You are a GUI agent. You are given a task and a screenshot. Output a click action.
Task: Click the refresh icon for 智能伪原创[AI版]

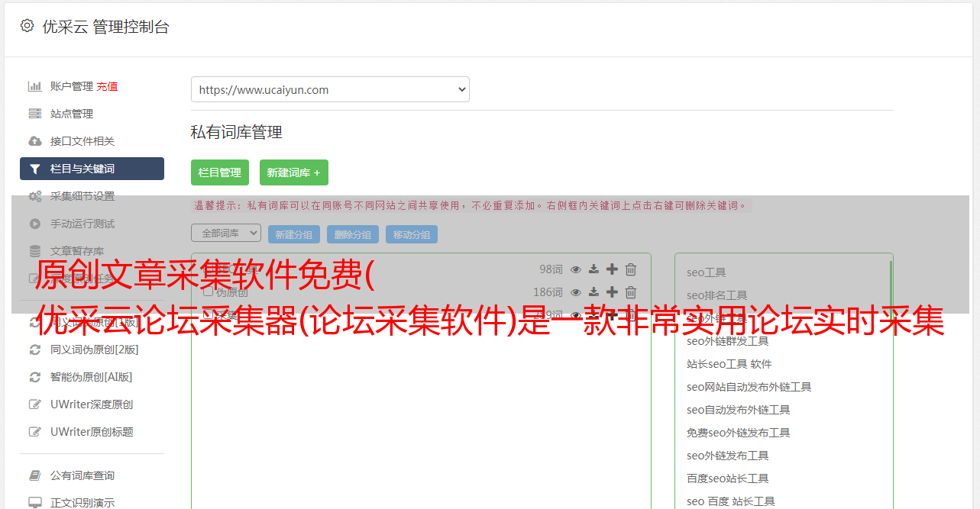(34, 377)
